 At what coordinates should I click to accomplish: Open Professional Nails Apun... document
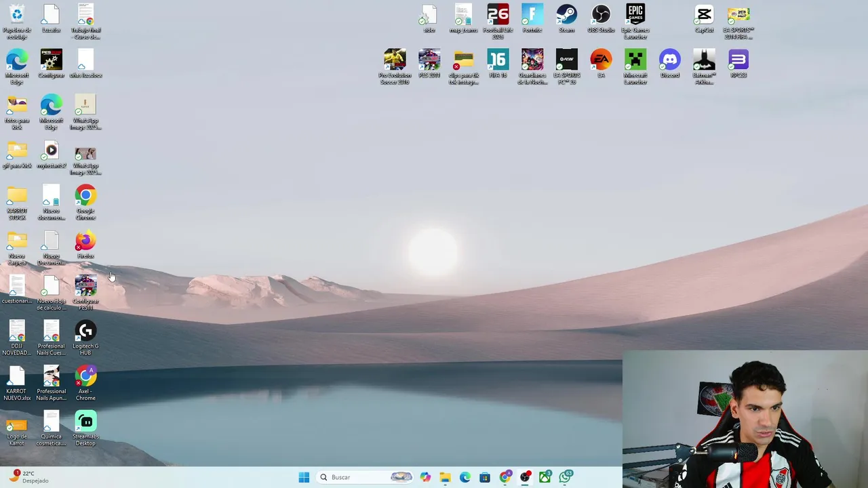[x=51, y=383]
